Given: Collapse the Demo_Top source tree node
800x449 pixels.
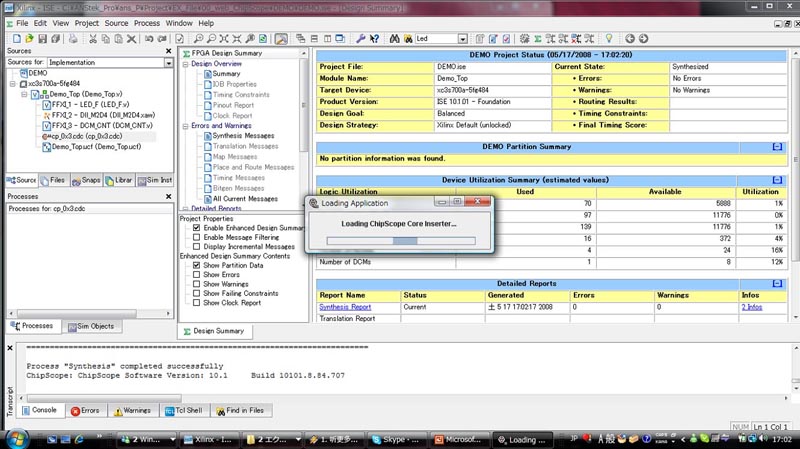Looking at the screenshot, I should [24, 94].
